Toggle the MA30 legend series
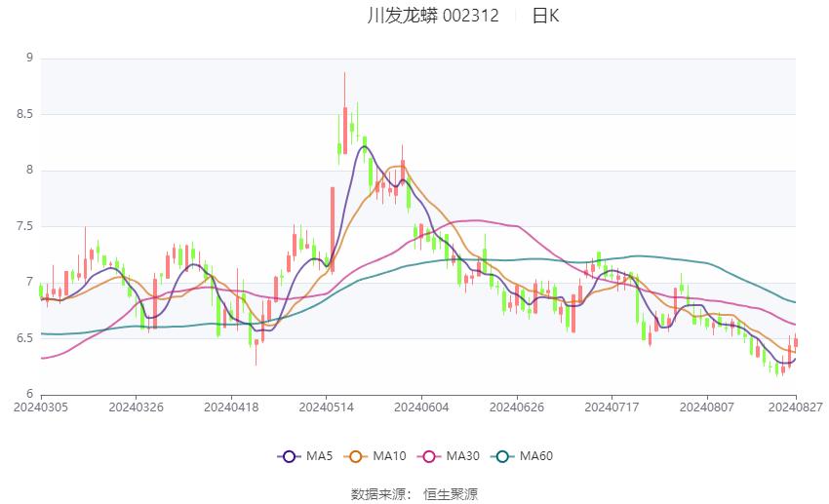This screenshot has height=504, width=829. click(449, 456)
